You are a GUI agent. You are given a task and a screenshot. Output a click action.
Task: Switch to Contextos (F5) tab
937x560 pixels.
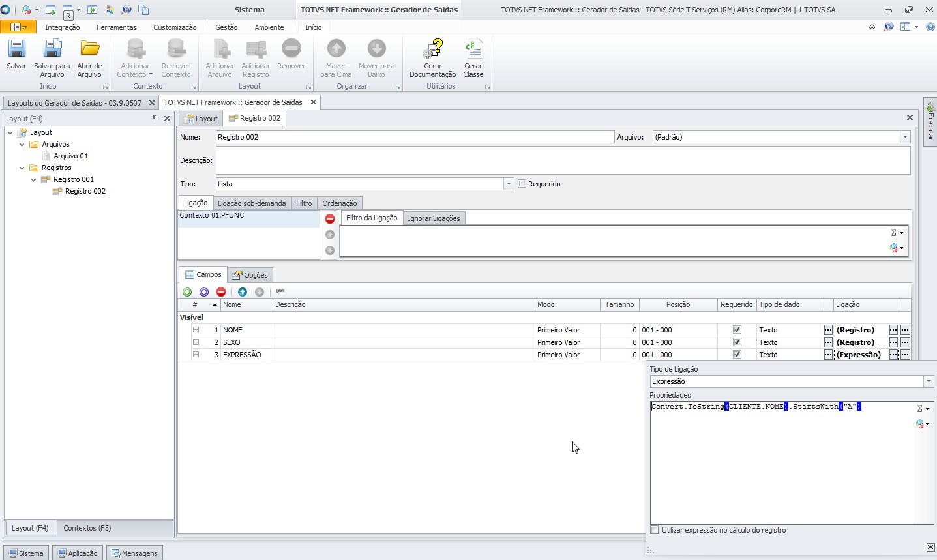point(87,528)
